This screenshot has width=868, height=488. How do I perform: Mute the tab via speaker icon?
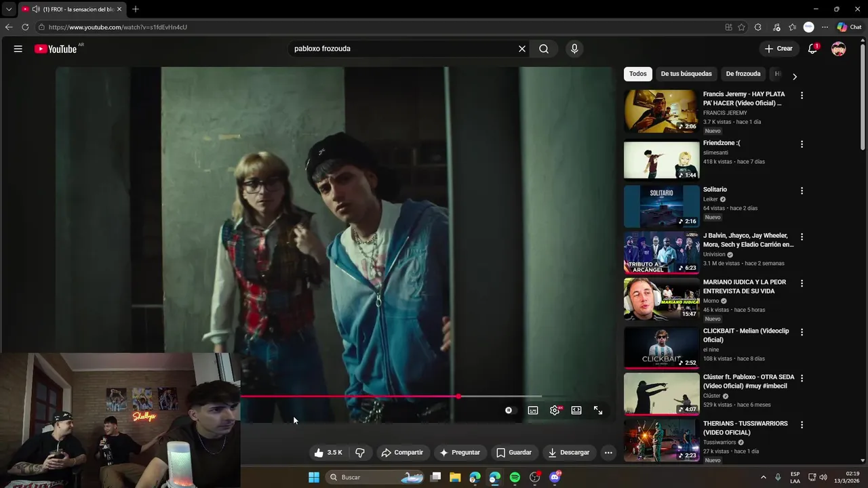point(36,9)
